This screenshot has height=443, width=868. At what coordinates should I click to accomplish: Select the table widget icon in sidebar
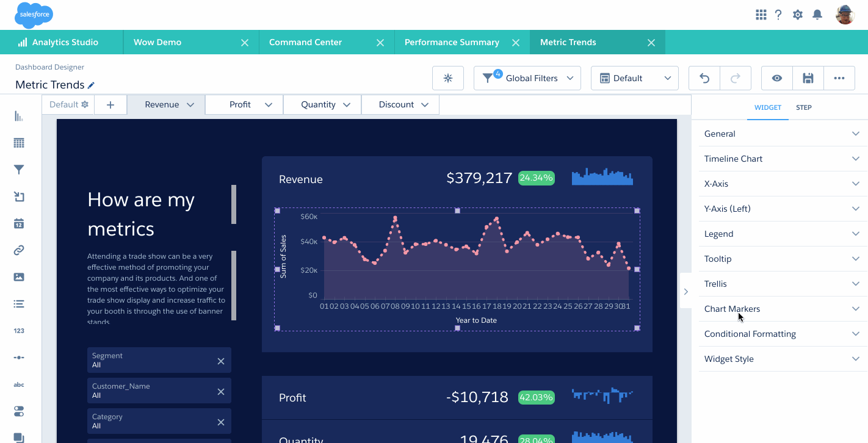point(19,143)
